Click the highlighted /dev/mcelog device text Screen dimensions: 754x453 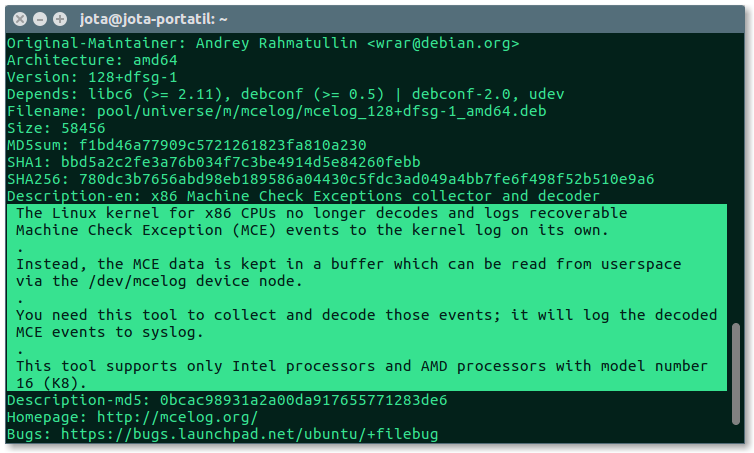point(138,281)
